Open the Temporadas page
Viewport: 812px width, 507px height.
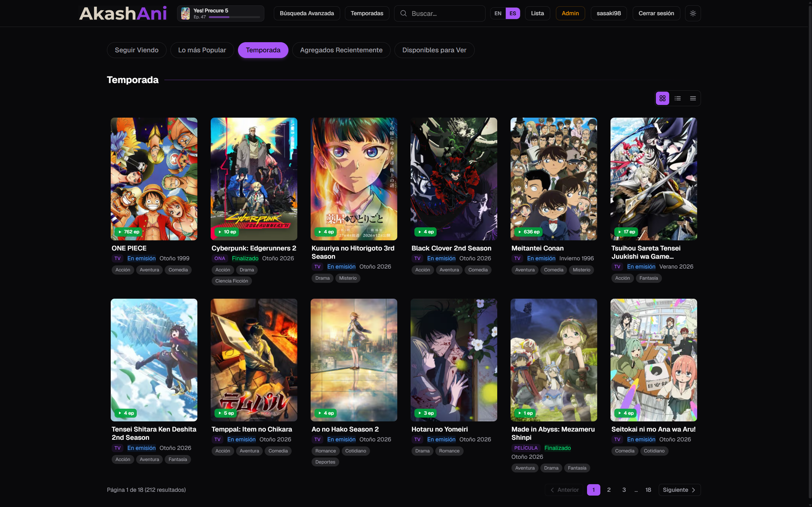pos(367,13)
